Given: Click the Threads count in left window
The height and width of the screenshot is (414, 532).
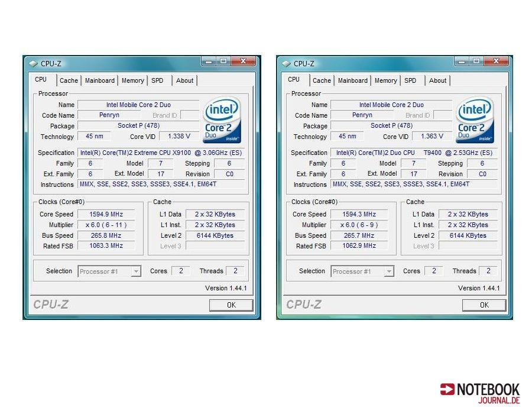Looking at the screenshot, I should coord(235,271).
